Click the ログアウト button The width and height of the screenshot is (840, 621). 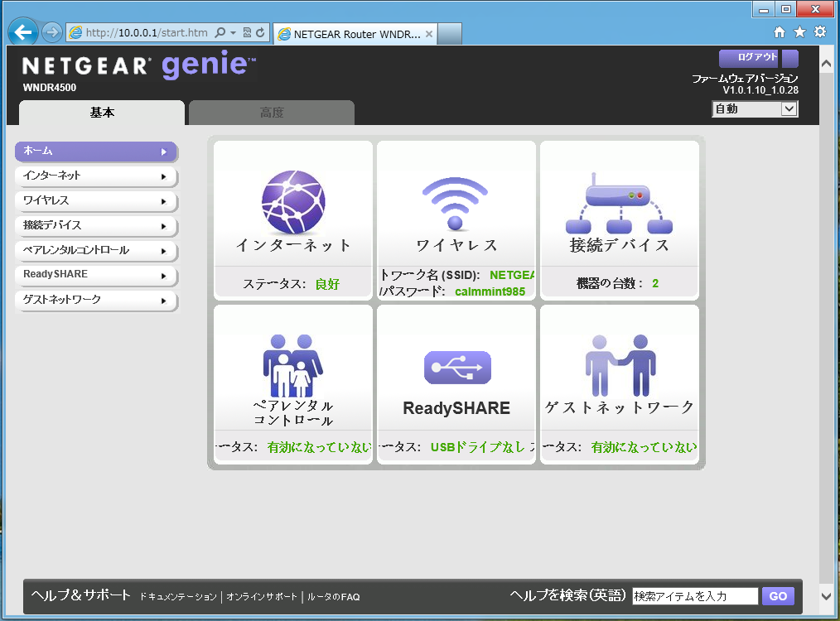757,58
